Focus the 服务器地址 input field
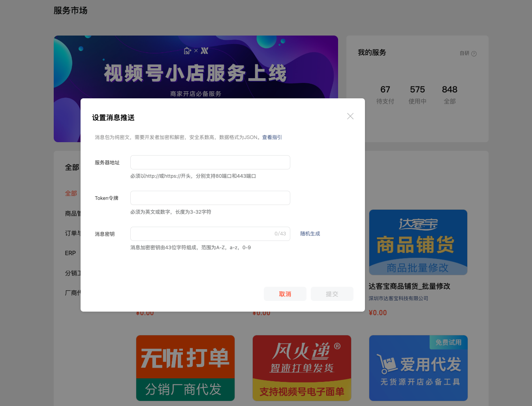532x406 pixels. (x=210, y=162)
